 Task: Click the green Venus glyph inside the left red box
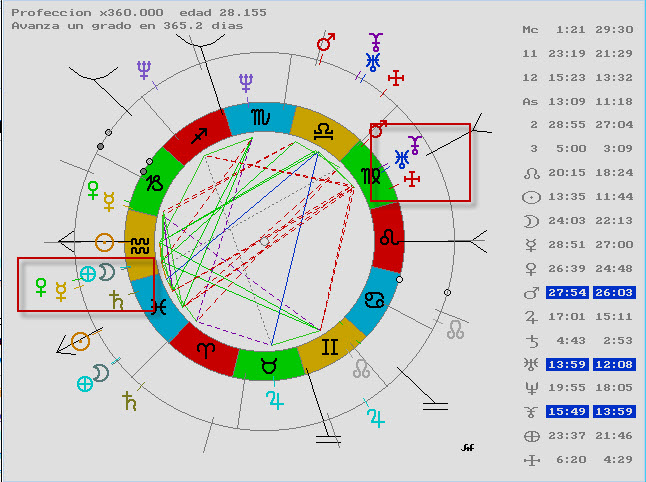click(41, 287)
